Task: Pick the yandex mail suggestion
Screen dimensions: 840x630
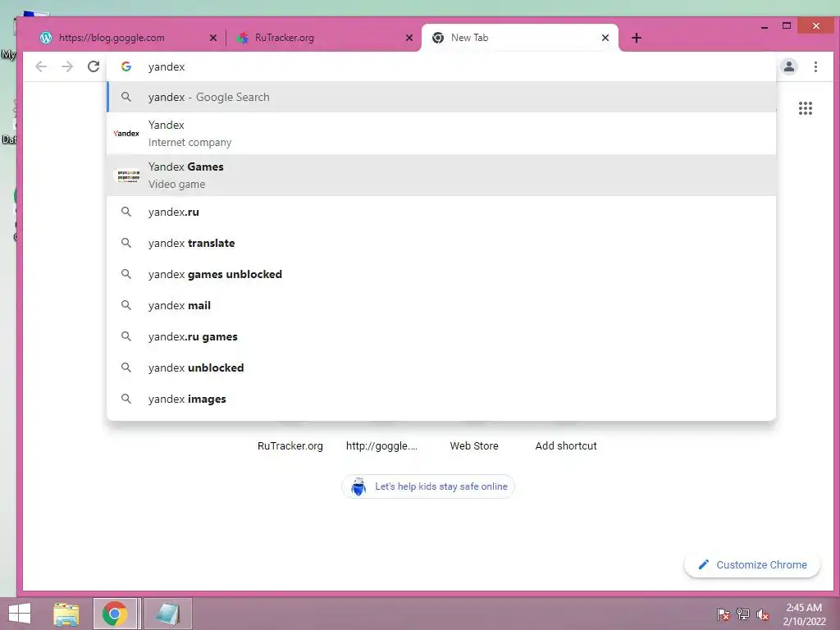Action: (x=441, y=305)
